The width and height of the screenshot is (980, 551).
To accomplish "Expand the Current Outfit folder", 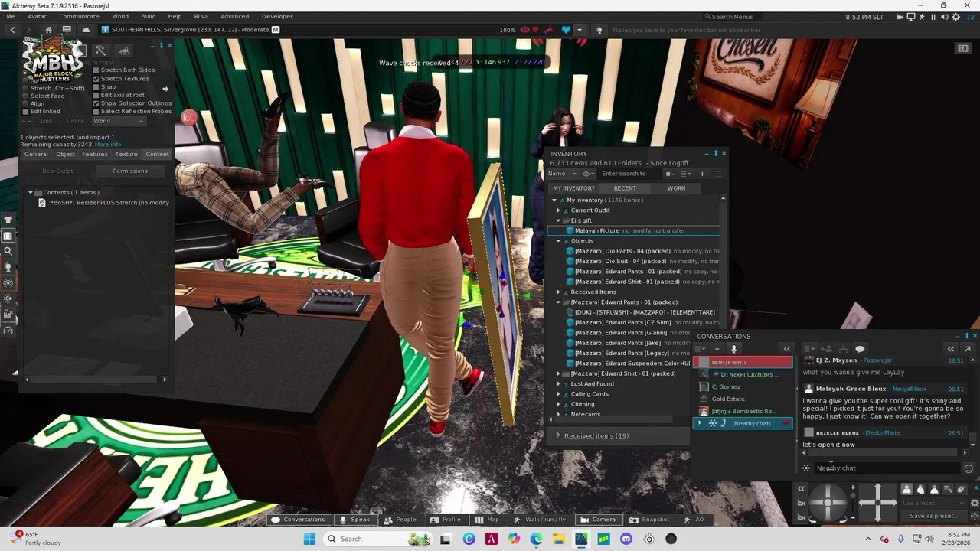I will point(558,210).
